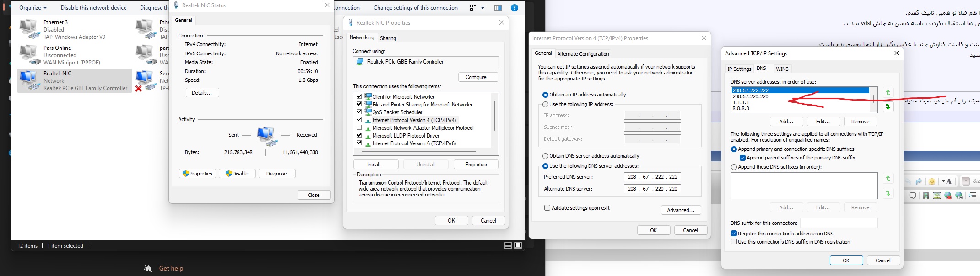Toggle File and Printer Sharing checkbox
This screenshot has height=276, width=980.
pyautogui.click(x=359, y=104)
